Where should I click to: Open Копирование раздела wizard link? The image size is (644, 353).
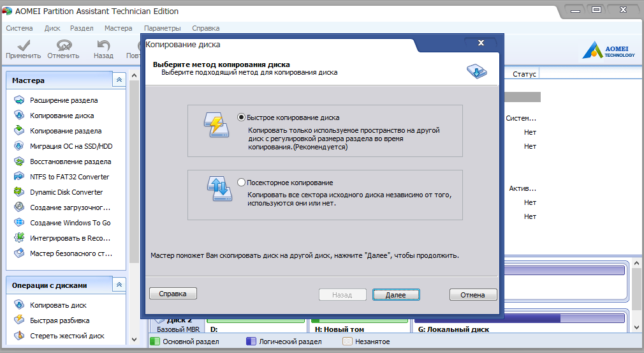66,131
